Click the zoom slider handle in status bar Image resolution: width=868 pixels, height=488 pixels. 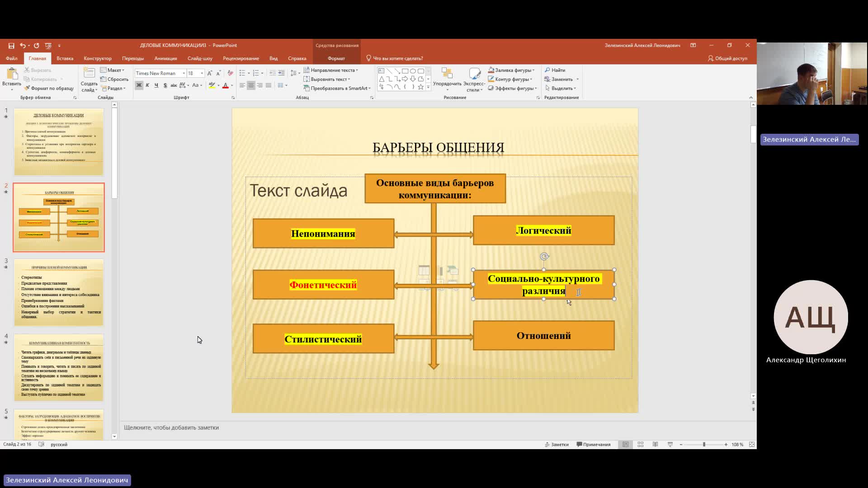[704, 445]
